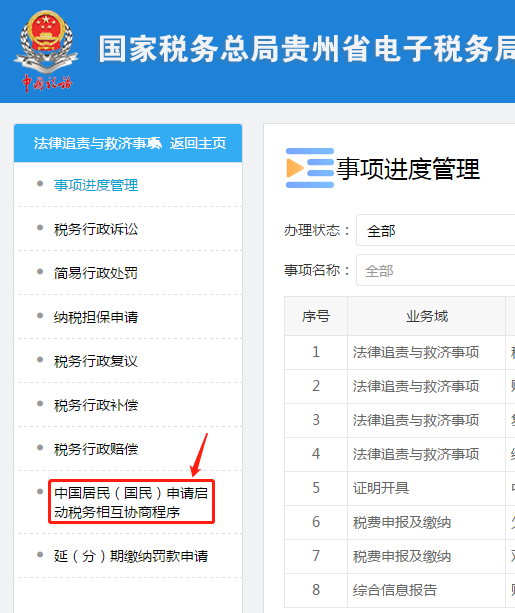Click 税费申报及缴纳 in row 6
The width and height of the screenshot is (515, 613).
(402, 522)
